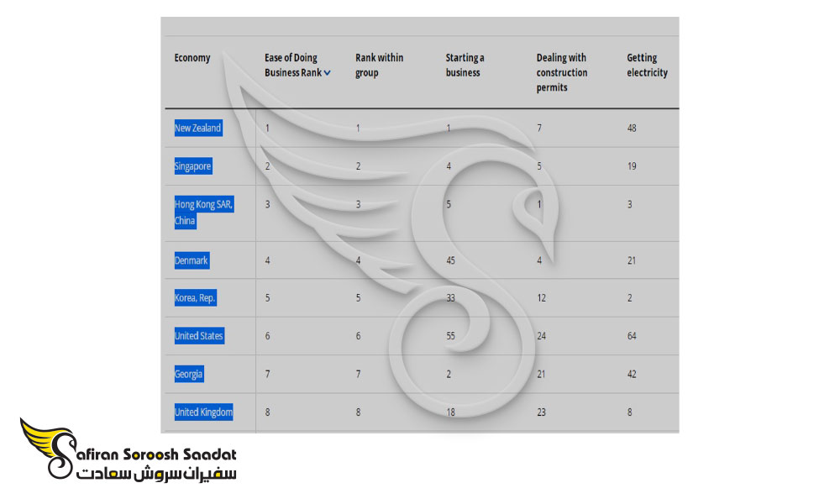The height and width of the screenshot is (504, 840).
Task: Open the Singapore economy link
Action: click(x=193, y=166)
